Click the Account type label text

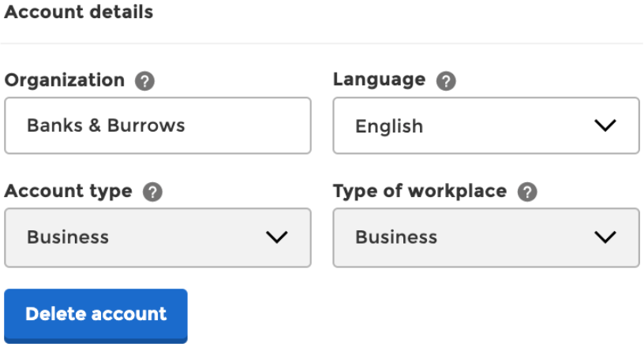point(69,192)
